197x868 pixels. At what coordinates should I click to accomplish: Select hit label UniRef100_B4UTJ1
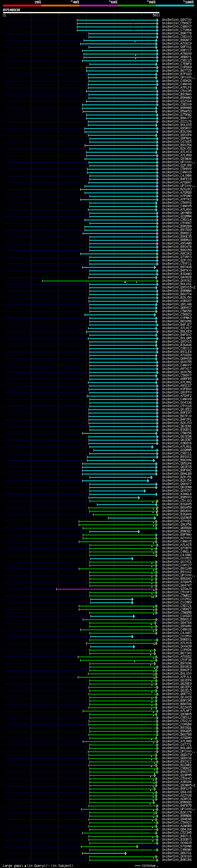(x=176, y=836)
